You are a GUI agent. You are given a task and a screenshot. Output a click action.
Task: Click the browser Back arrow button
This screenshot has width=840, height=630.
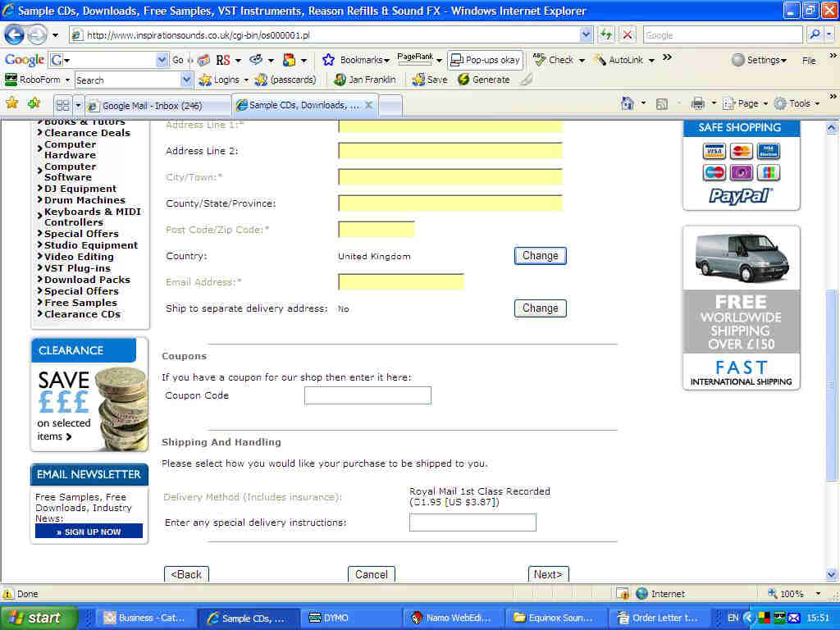(15, 35)
